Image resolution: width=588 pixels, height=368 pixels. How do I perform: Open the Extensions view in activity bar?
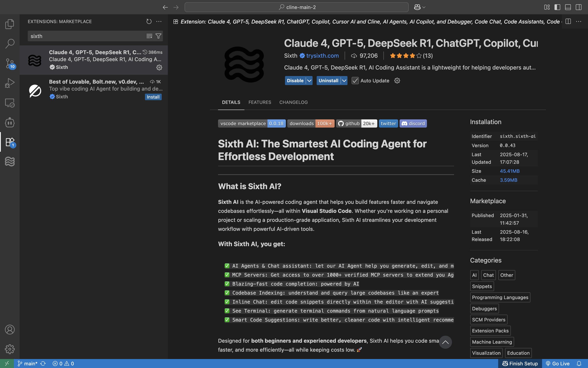10,142
